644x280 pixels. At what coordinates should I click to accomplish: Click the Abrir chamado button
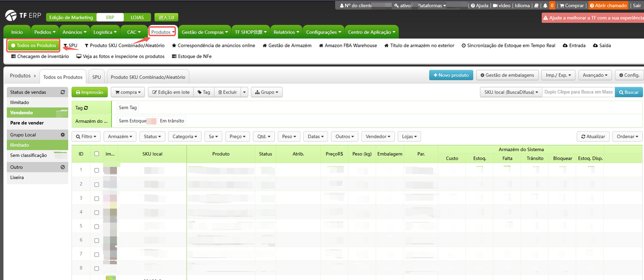608,6
